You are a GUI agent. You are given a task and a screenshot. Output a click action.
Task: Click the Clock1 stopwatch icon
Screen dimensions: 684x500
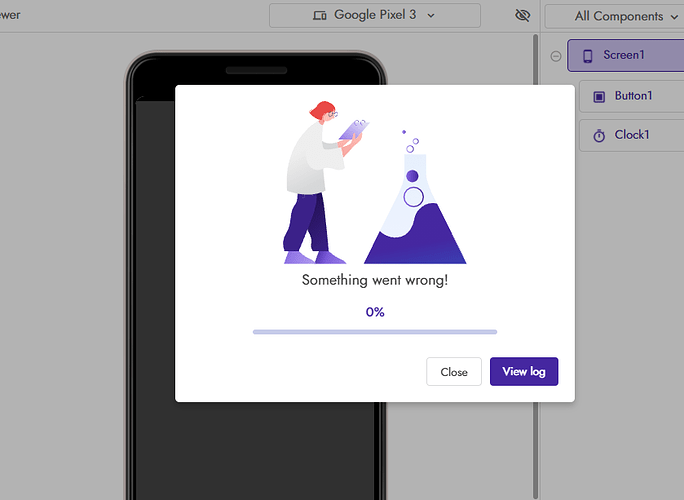click(x=599, y=136)
